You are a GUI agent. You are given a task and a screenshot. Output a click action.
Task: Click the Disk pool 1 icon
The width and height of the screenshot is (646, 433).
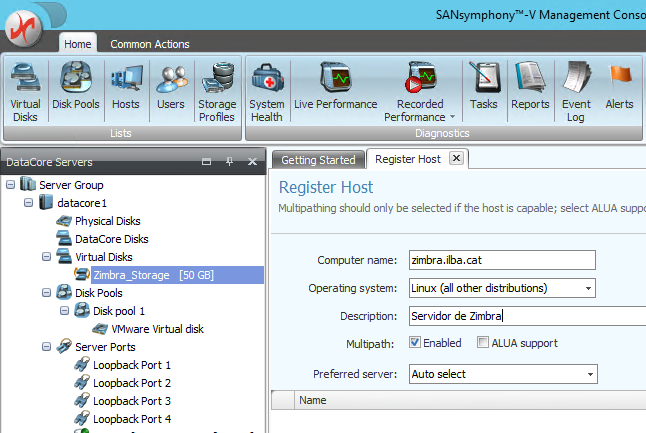click(82, 310)
